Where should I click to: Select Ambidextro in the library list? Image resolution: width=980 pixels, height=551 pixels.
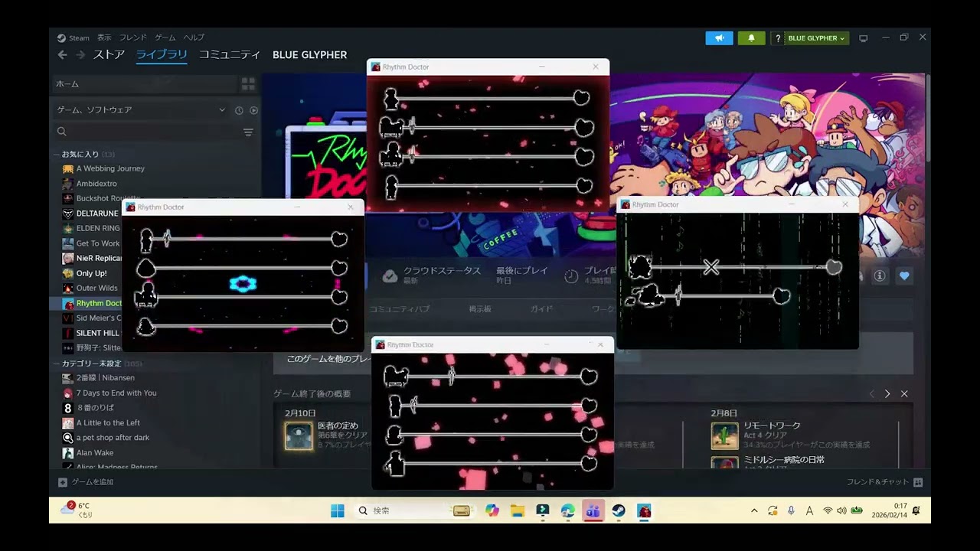(96, 184)
